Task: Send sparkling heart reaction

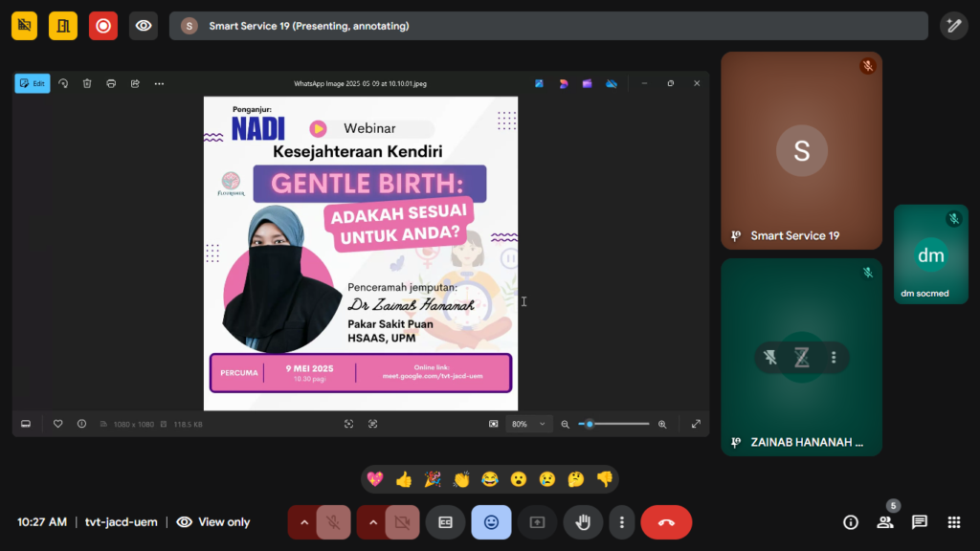Action: pos(375,479)
